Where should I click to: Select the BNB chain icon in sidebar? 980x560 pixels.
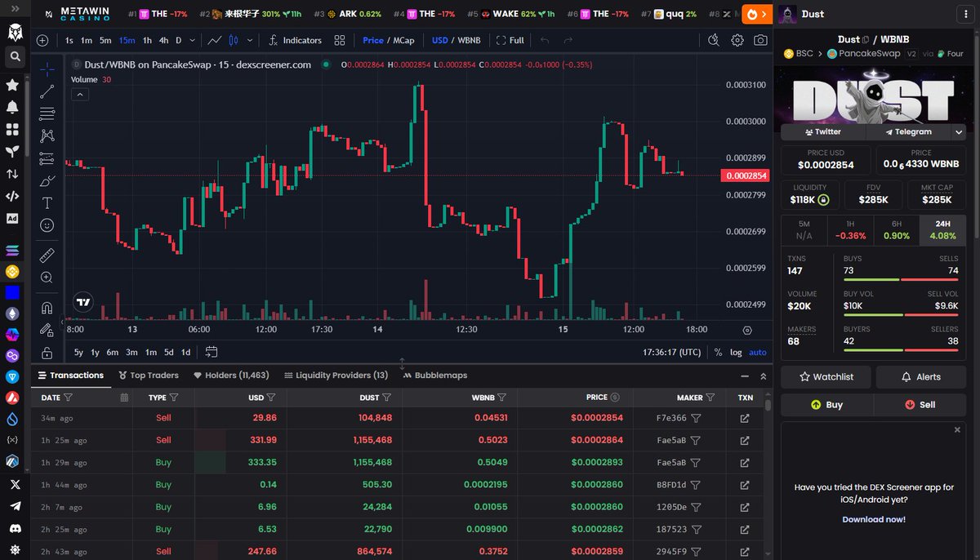point(13,271)
